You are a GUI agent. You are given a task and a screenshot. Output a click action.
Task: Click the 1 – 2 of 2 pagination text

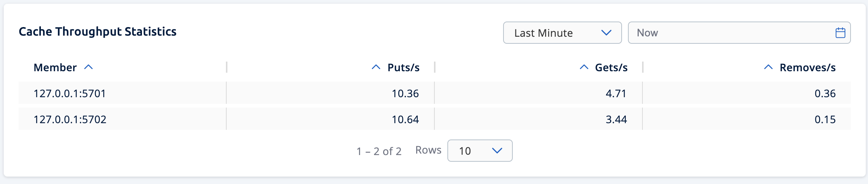pos(379,151)
